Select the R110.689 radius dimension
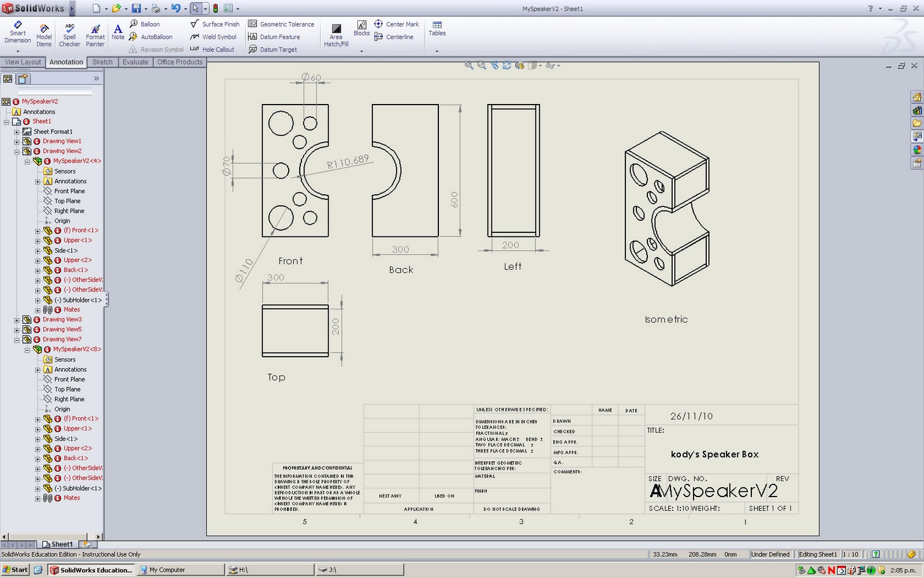 point(348,162)
